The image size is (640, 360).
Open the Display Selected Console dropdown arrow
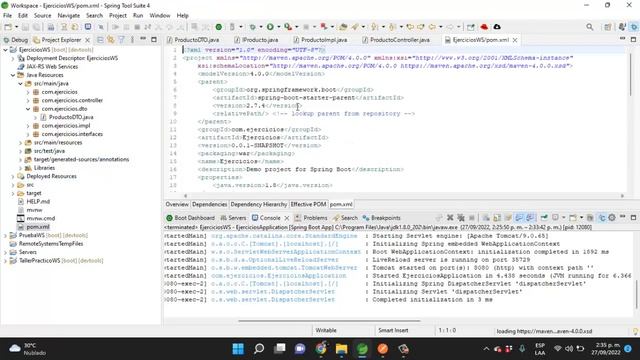click(x=563, y=218)
